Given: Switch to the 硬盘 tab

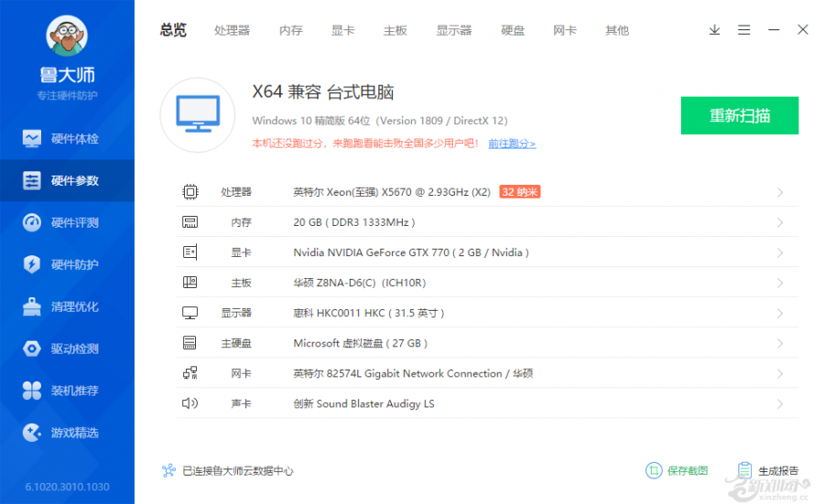Looking at the screenshot, I should [513, 30].
